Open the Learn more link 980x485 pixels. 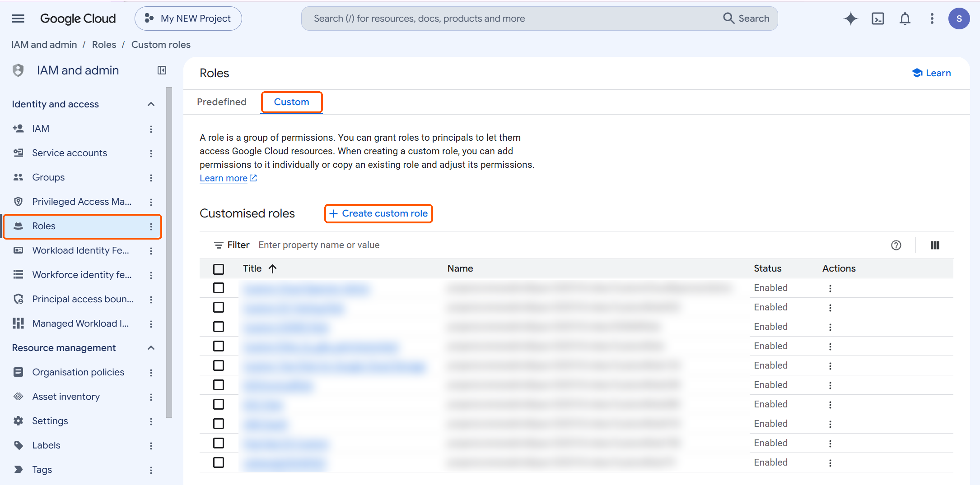point(228,178)
